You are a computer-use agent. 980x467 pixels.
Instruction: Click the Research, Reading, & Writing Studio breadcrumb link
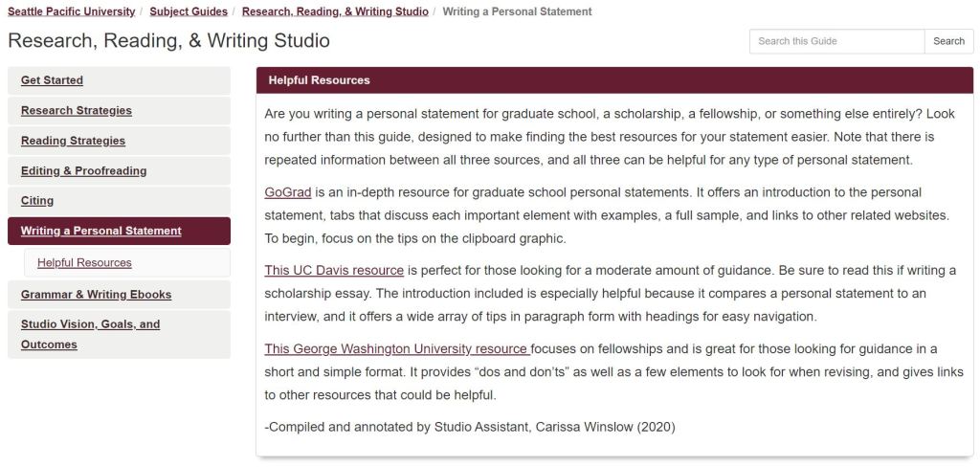pos(335,11)
